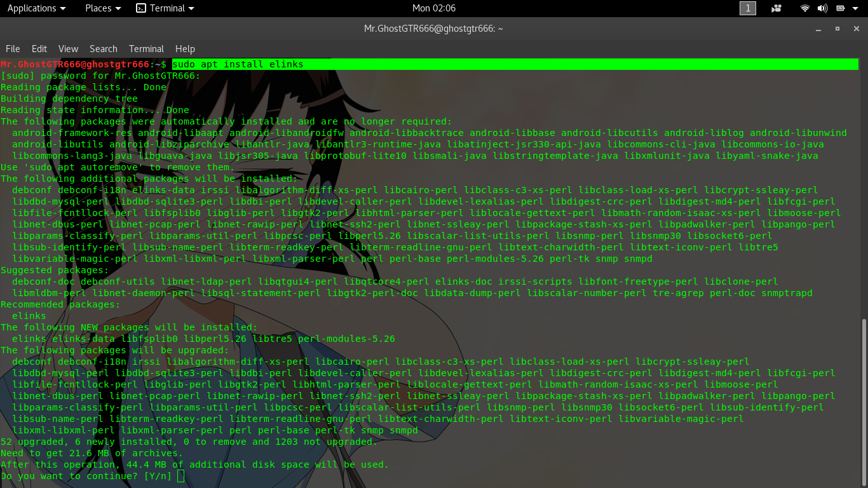The height and width of the screenshot is (488, 868).
Task: Open the View menu
Action: [68, 49]
